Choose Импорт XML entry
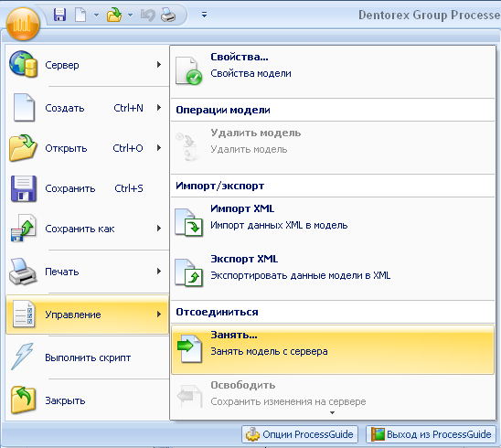 333,223
